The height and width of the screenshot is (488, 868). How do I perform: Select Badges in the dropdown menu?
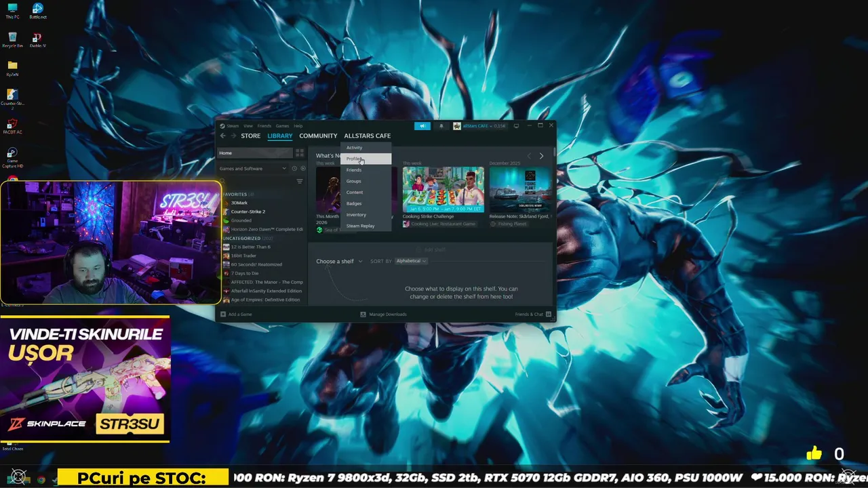pos(366,203)
